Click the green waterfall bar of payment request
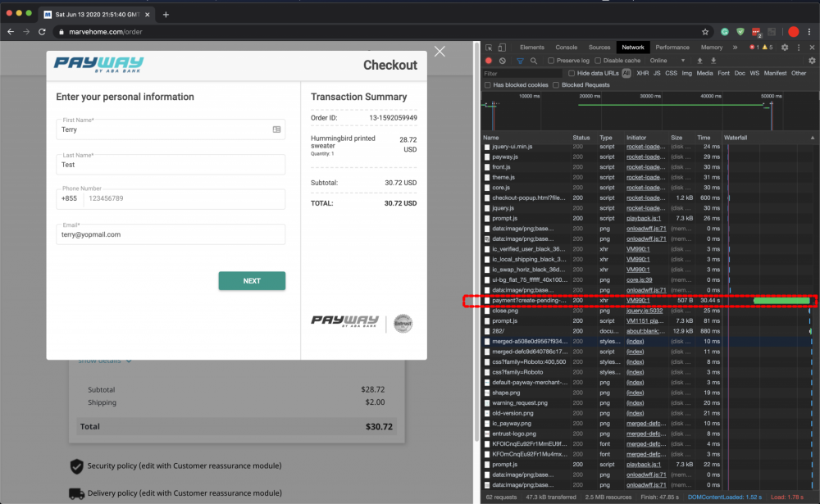 pyautogui.click(x=781, y=301)
